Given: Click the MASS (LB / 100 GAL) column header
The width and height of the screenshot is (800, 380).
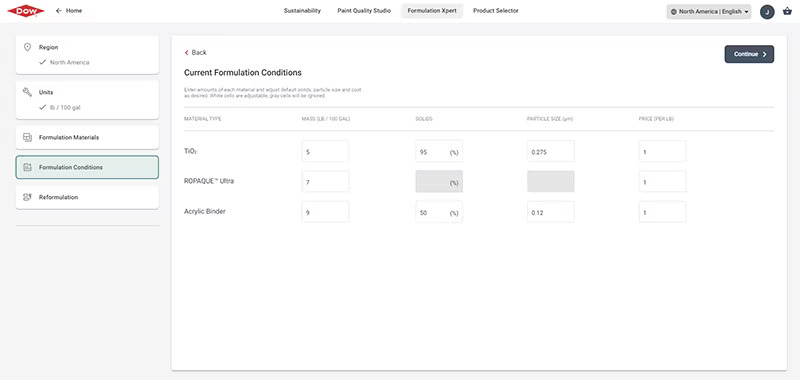Looking at the screenshot, I should click(x=326, y=119).
